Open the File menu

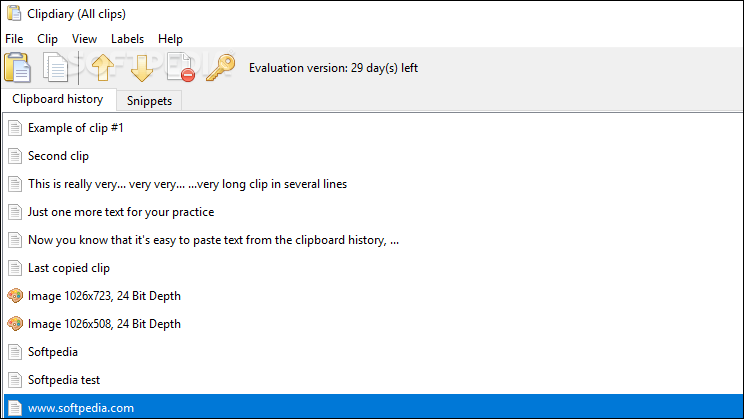tap(14, 39)
